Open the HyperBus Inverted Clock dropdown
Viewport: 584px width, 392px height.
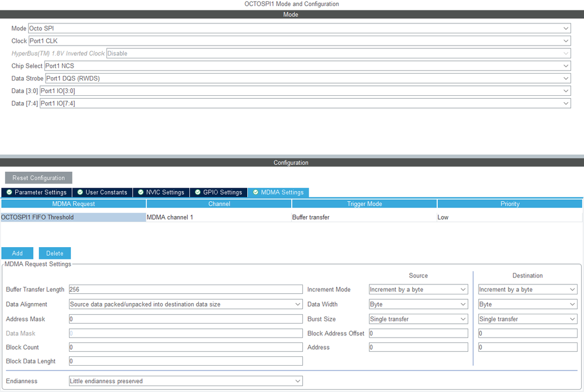(338, 53)
